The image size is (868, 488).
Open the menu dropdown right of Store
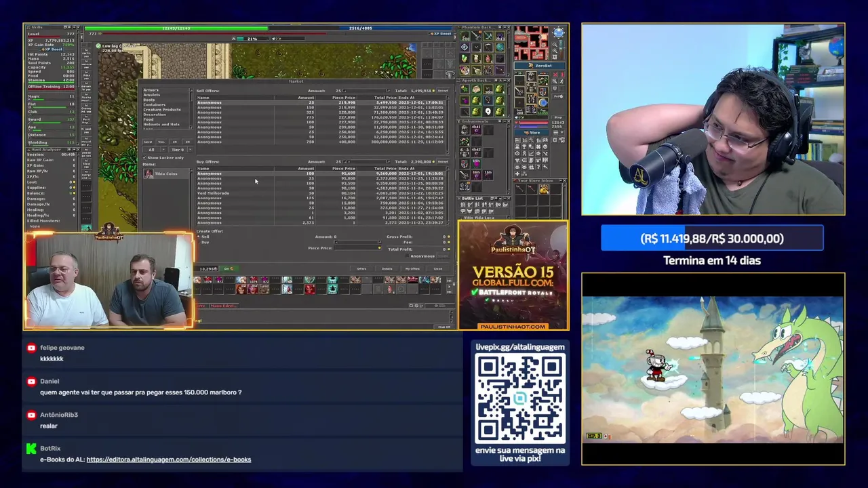pos(558,133)
